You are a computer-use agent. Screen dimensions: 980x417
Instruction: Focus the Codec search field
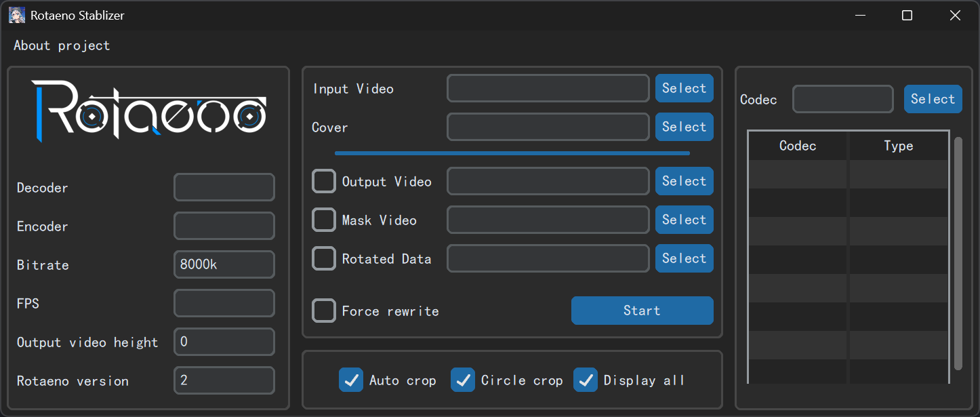pyautogui.click(x=843, y=99)
